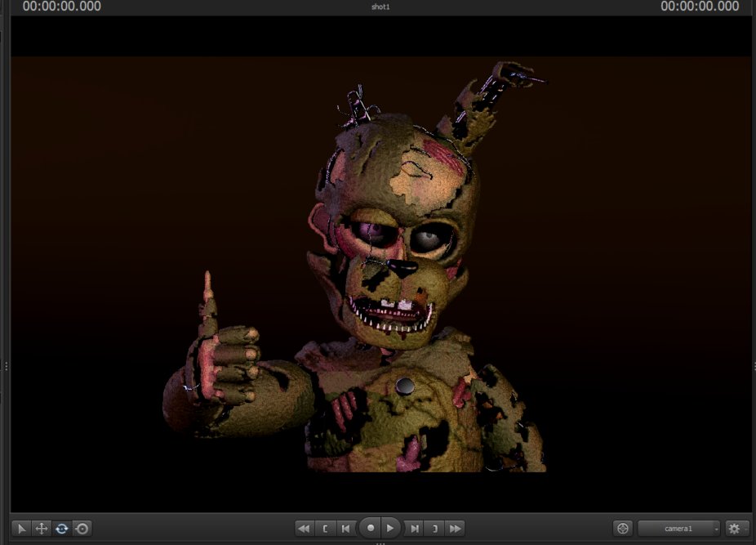
Task: Play the shot
Action: click(x=390, y=528)
